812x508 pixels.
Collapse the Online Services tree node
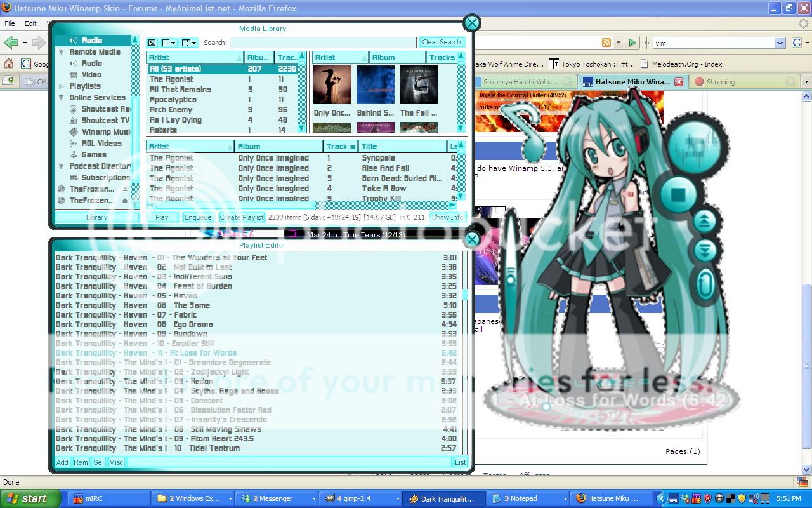pyautogui.click(x=61, y=97)
